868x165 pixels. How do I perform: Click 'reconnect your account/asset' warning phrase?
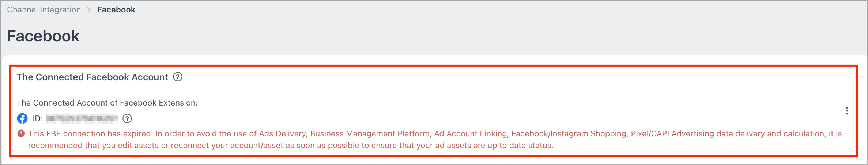click(227, 146)
